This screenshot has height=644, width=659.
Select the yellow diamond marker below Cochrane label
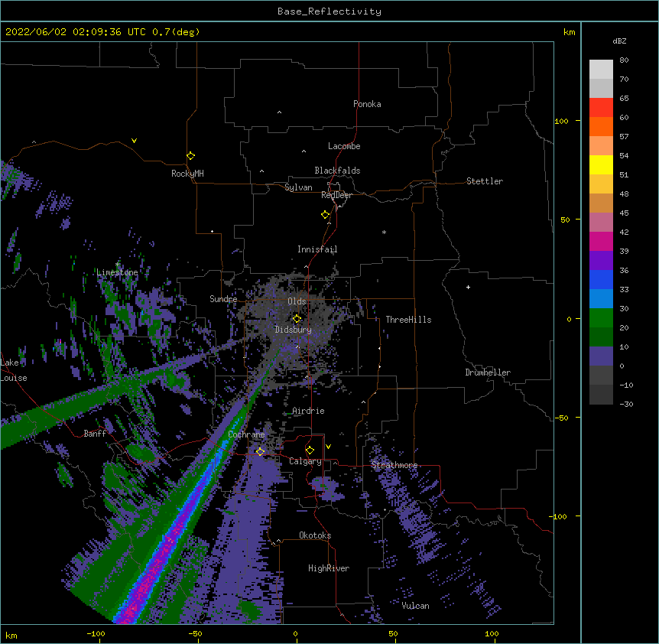(x=260, y=452)
